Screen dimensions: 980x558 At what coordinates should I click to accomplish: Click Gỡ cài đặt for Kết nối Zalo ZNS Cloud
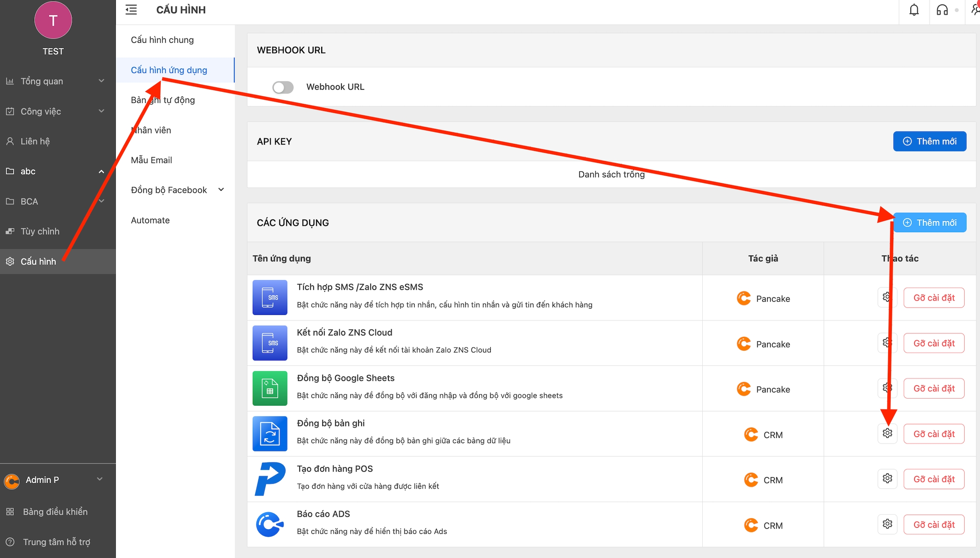coord(934,343)
